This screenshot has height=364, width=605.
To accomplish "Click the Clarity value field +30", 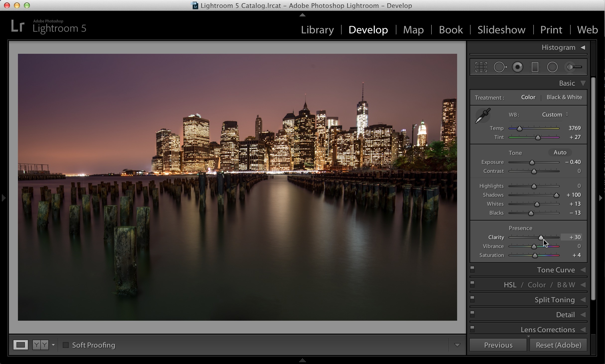I will (x=571, y=237).
